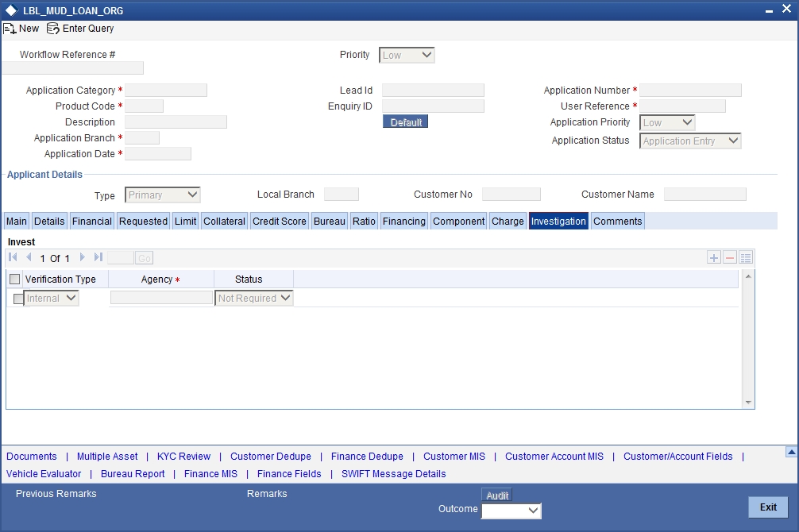Switch to the Details tab
This screenshot has height=532, width=799.
[49, 222]
